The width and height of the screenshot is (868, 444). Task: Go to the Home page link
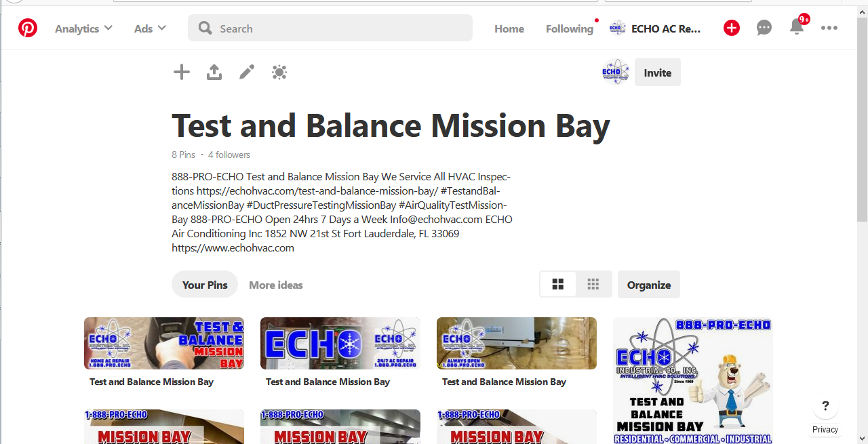coord(509,28)
